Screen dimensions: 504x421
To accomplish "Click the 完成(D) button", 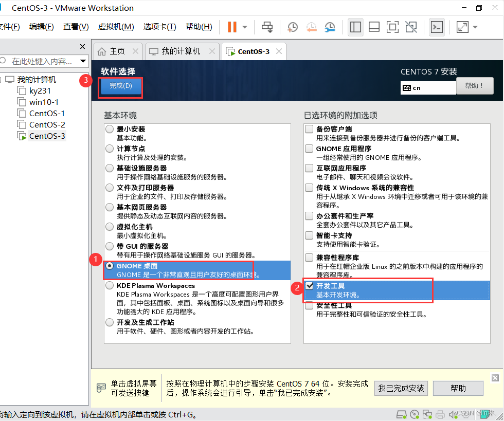I will (120, 86).
